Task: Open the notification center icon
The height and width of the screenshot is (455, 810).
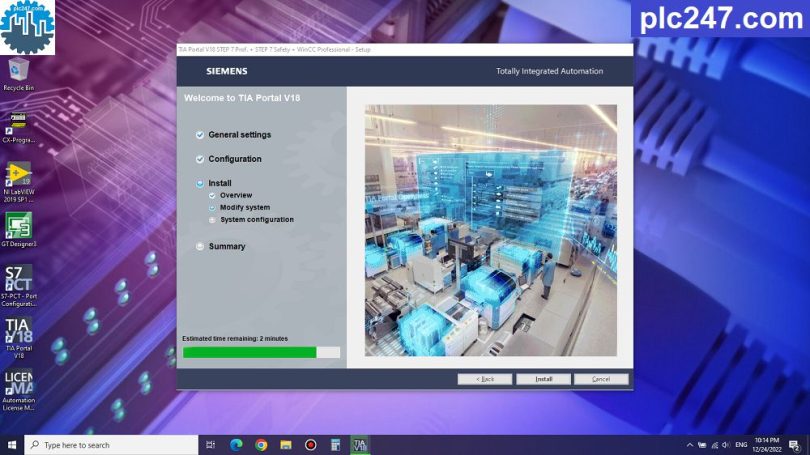Action: pyautogui.click(x=795, y=445)
